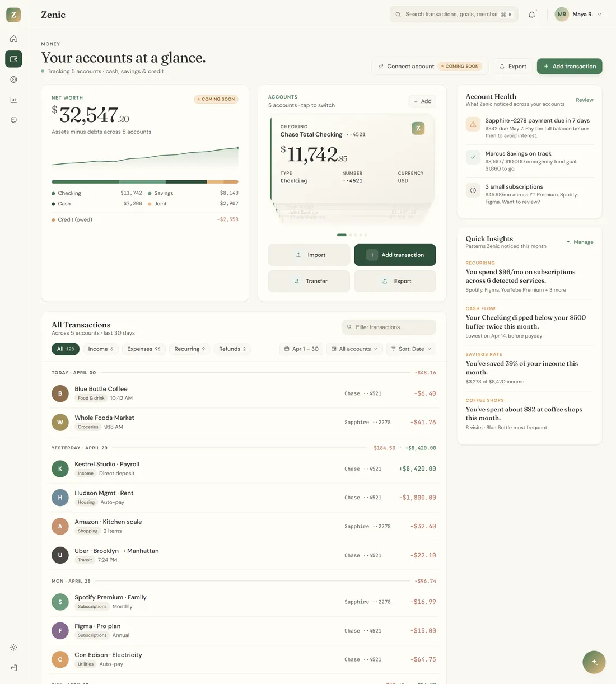616x684 pixels.
Task: Open the bar chart analytics sidebar icon
Action: [13, 100]
